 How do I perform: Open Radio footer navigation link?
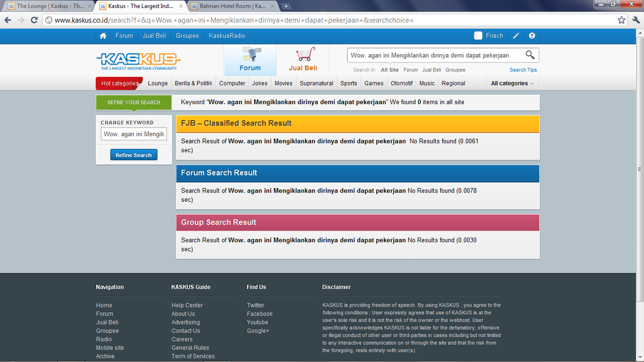tap(104, 339)
